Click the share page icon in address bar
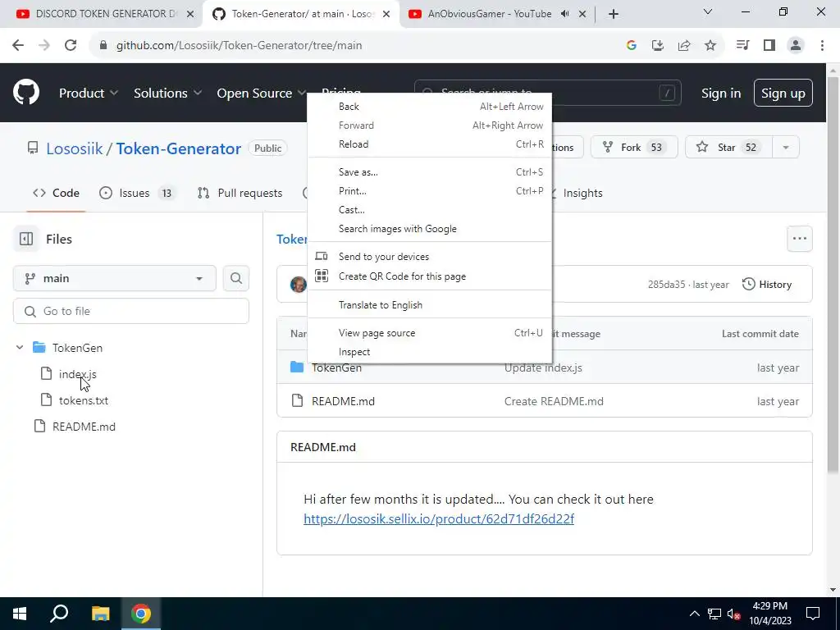This screenshot has height=630, width=840. (x=684, y=46)
